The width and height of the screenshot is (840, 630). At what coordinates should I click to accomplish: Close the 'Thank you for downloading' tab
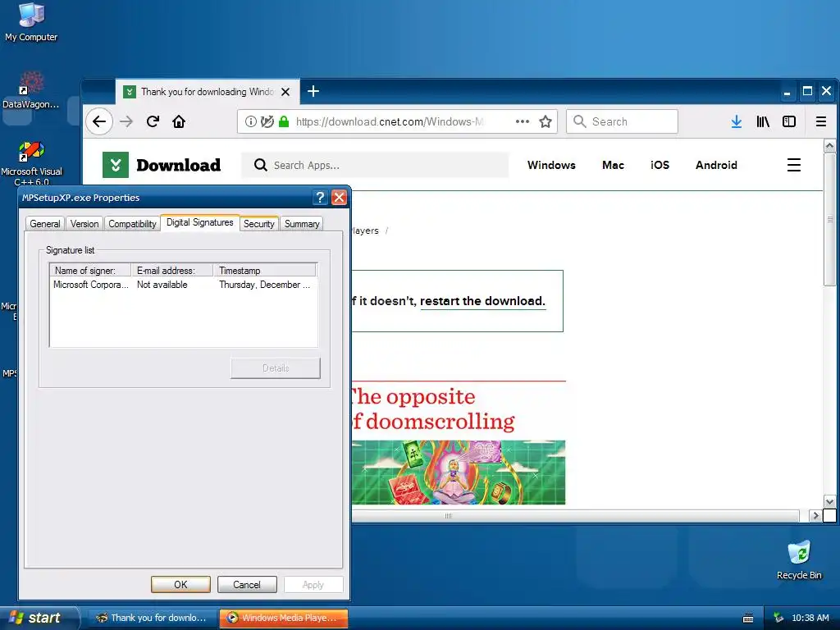285,92
